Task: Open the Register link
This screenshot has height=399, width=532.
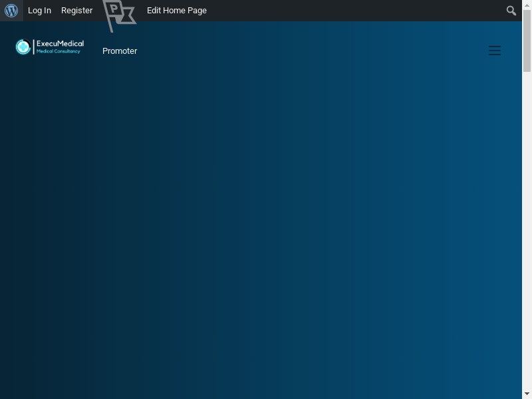Action: coord(76,11)
